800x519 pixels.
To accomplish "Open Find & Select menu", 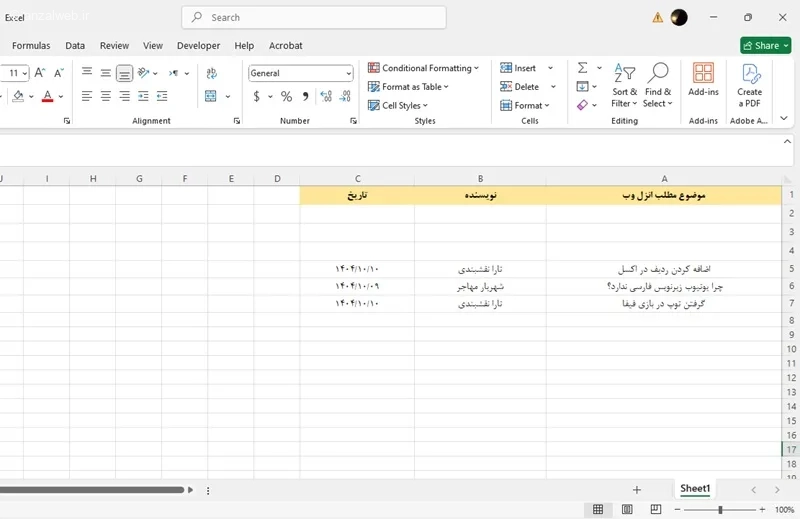I will [658, 85].
